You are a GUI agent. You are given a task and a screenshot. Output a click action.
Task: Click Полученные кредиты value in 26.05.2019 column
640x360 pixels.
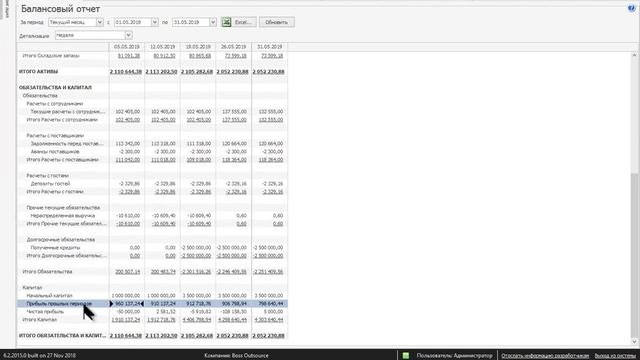[232, 248]
